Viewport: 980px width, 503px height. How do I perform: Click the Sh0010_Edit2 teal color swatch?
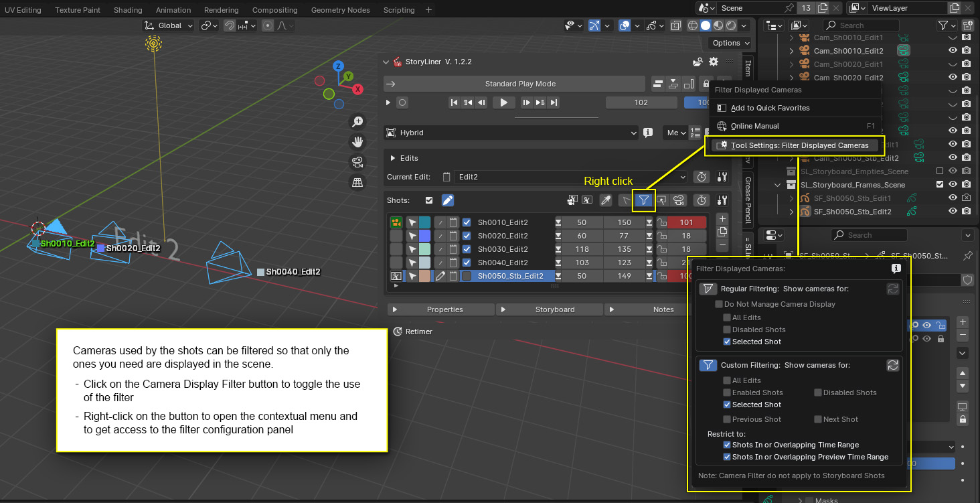click(x=424, y=222)
